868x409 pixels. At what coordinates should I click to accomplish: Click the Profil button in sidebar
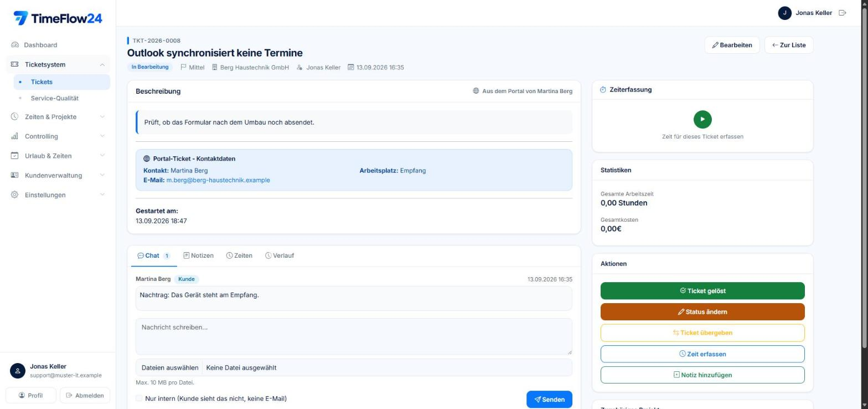point(30,395)
